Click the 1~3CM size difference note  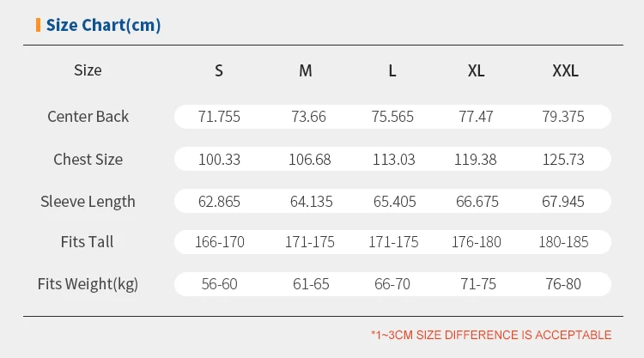click(x=491, y=335)
